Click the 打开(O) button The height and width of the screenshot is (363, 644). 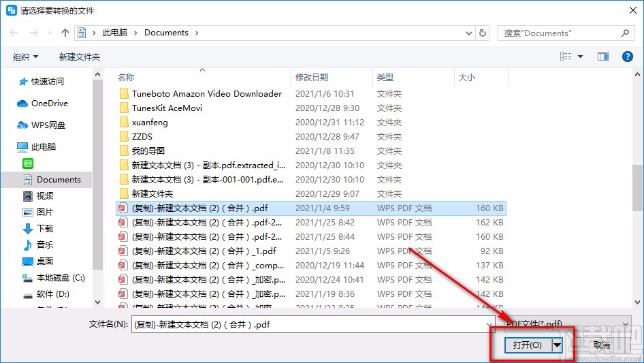coord(528,345)
